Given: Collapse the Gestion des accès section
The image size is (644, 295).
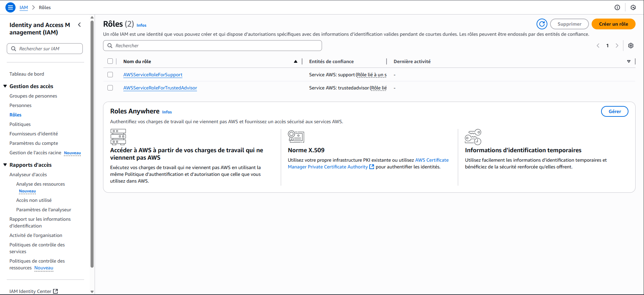Looking at the screenshot, I should pyautogui.click(x=5, y=86).
